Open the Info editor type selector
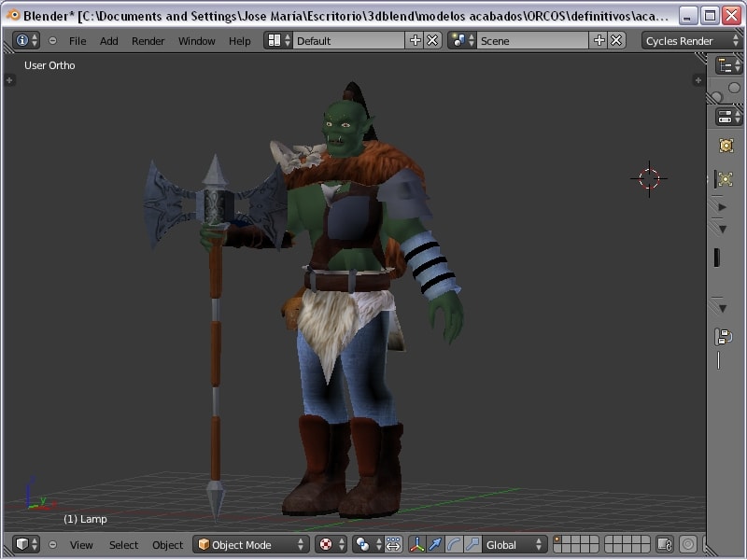 click(x=26, y=40)
